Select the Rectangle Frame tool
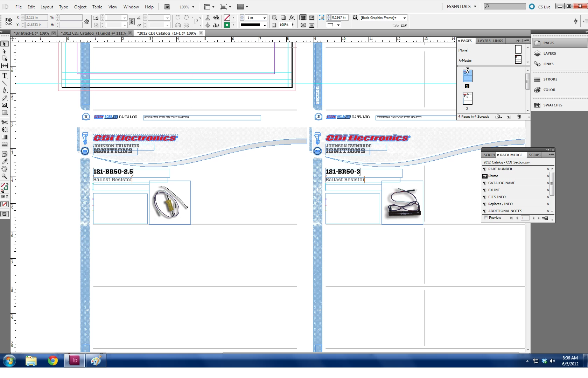The height and width of the screenshot is (378, 588). point(5,105)
